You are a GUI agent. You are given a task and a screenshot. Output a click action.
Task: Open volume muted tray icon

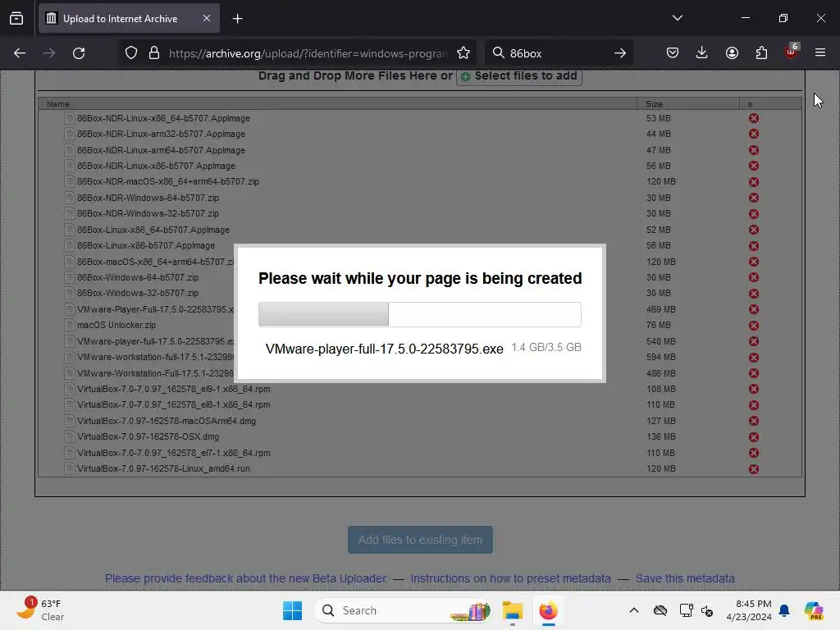[707, 610]
